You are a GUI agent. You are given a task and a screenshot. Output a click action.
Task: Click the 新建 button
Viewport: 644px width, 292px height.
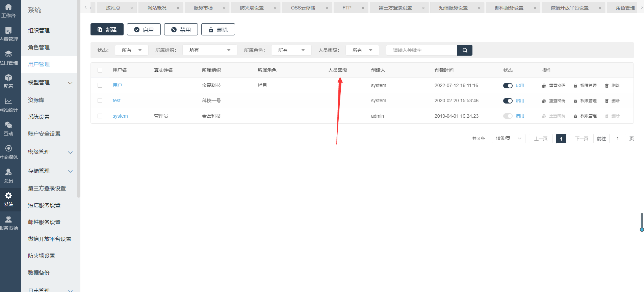[x=107, y=29]
